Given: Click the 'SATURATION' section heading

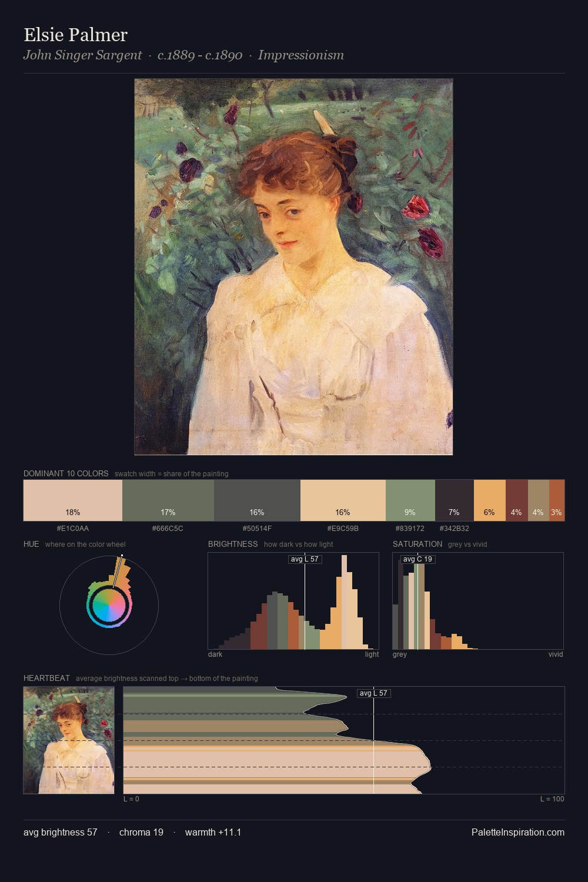Looking at the screenshot, I should pyautogui.click(x=417, y=544).
